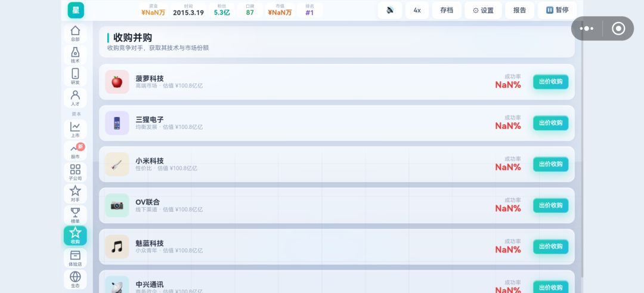This screenshot has width=644, height=293.
Task: Click the 中兴通讯 company name
Action: [x=150, y=284]
